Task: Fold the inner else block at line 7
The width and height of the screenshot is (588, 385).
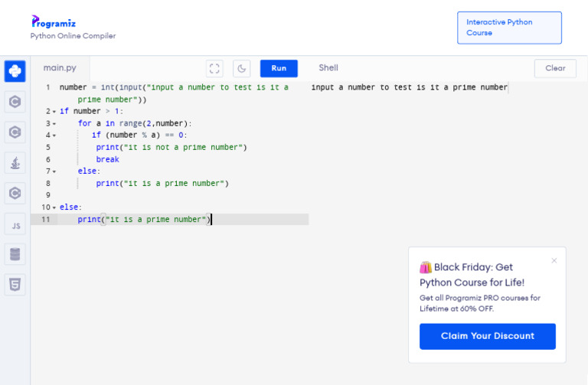Action: tap(54, 171)
